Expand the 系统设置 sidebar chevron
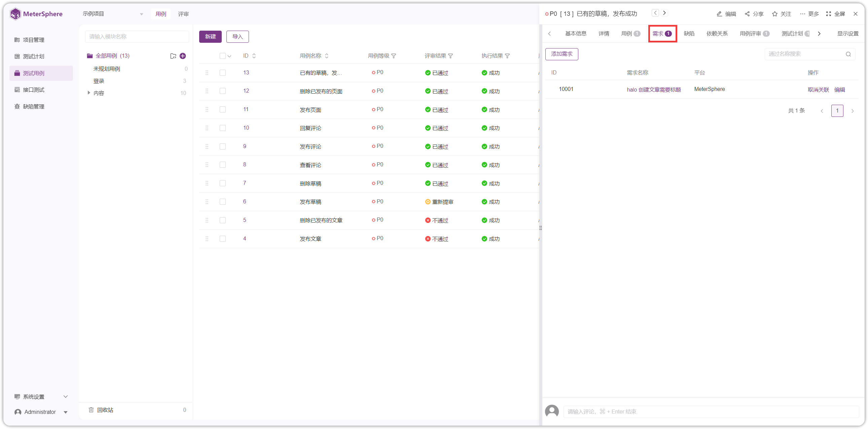Viewport: 868px width, 429px height. [x=66, y=397]
